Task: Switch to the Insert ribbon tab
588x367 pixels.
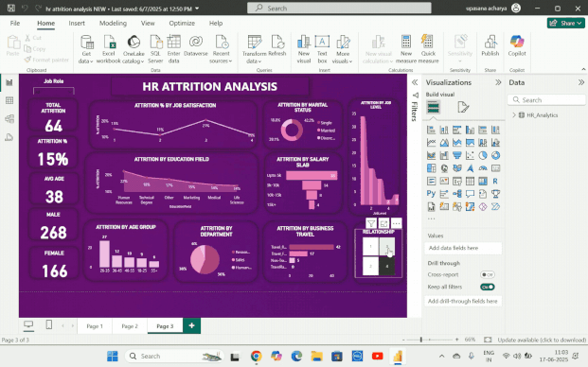Action: 77,24
